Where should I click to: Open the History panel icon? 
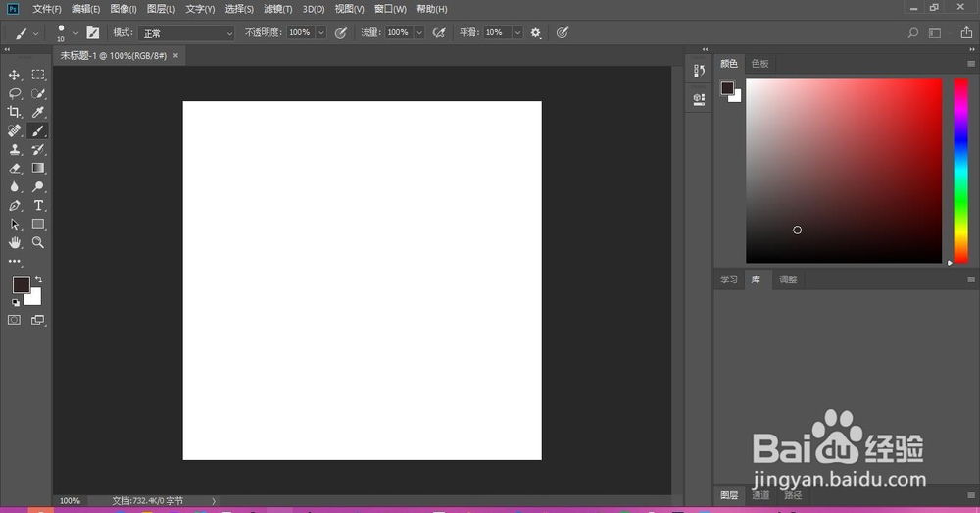click(699, 71)
